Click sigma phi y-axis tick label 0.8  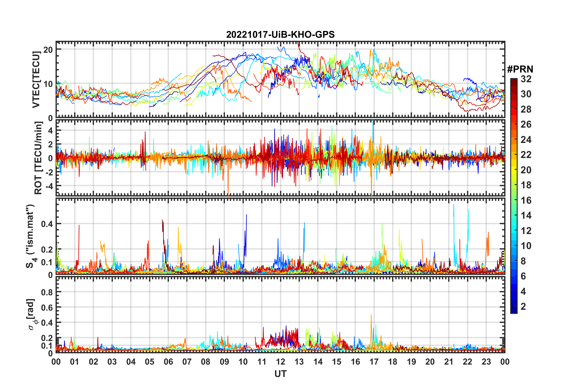(47, 292)
